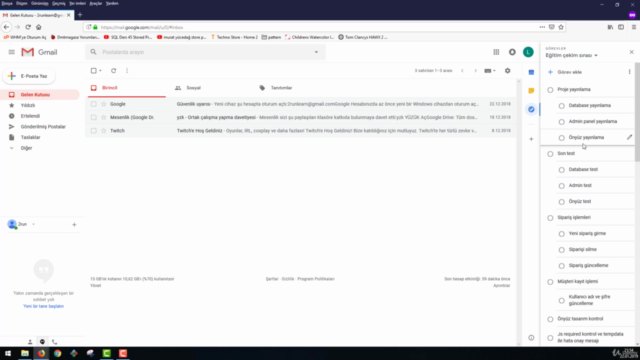640x360 pixels.
Task: Mark Admin panel yayınlama complete
Action: pos(562,122)
